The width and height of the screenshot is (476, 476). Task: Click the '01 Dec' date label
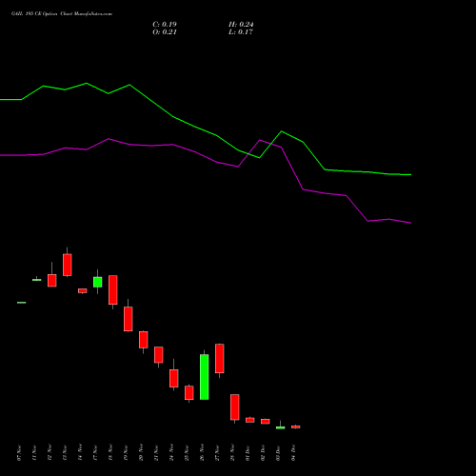pyautogui.click(x=248, y=453)
